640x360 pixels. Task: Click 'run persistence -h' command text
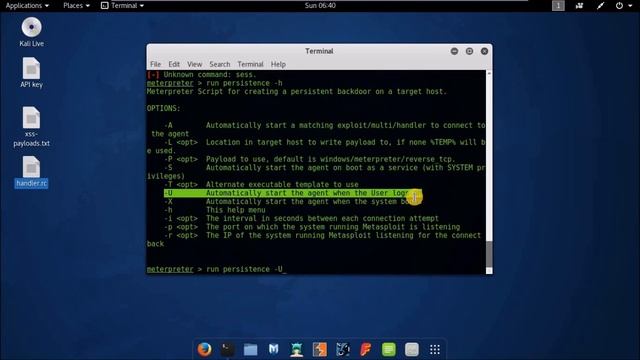[244, 83]
